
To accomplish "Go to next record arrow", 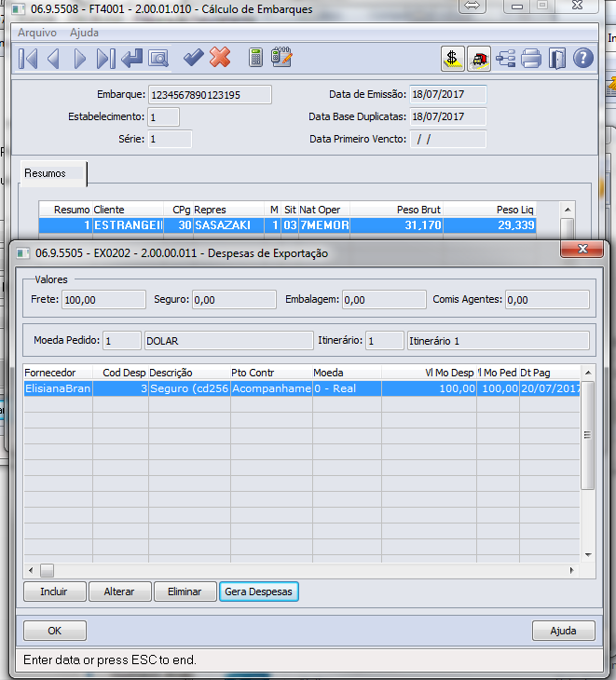I will 80,58.
